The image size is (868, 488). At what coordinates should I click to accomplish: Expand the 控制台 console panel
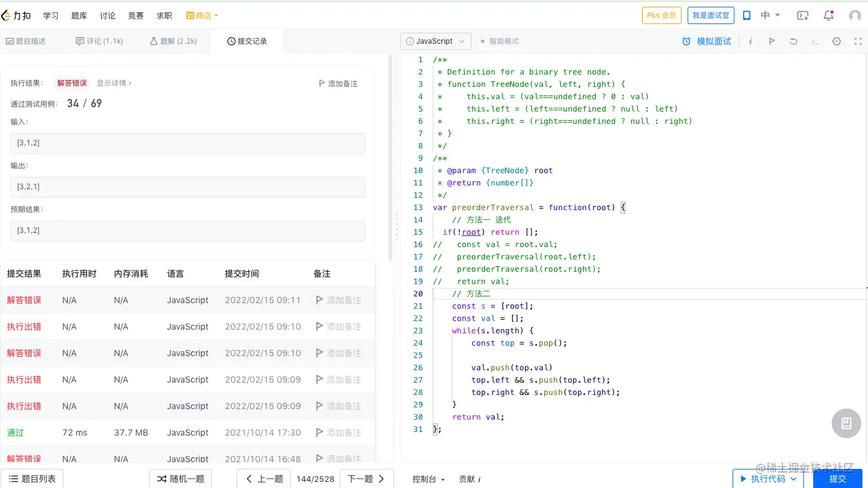pyautogui.click(x=428, y=479)
